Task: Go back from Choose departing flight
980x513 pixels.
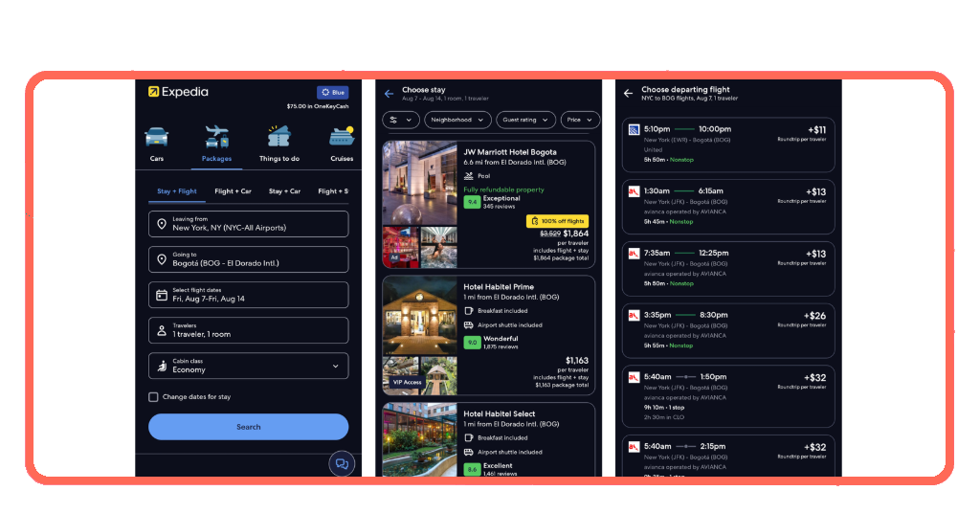Action: [x=628, y=94]
